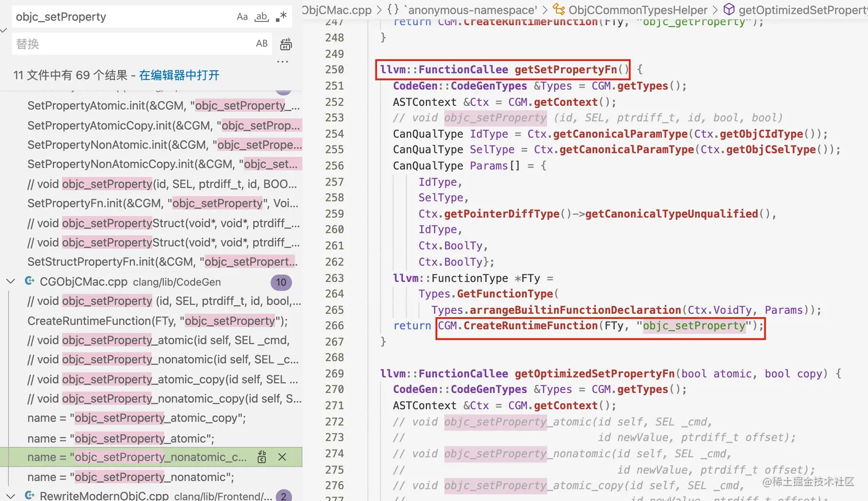Open result // void objc_setProperty_atomic(id self, SEL _cmd,
The image size is (868, 501).
(x=158, y=341)
